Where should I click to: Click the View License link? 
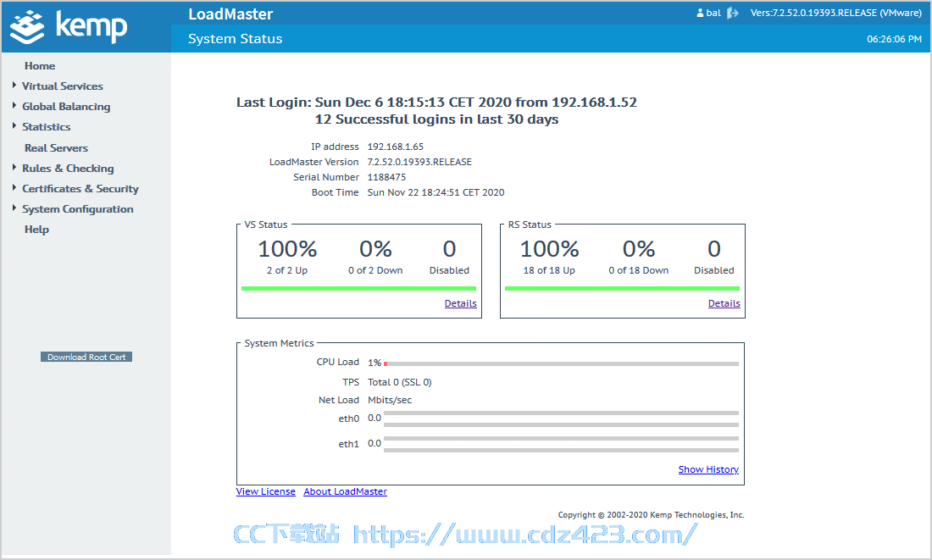pyautogui.click(x=266, y=491)
